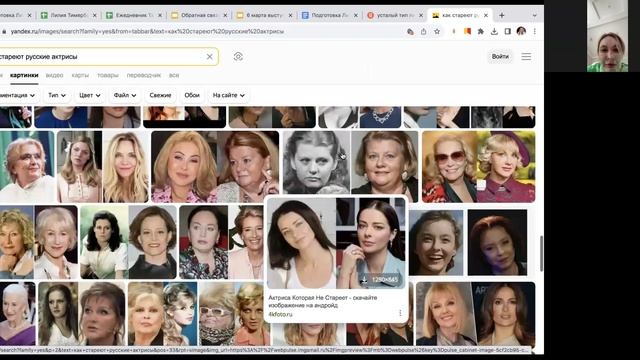640x360 pixels.
Task: Click the search-by-image camera icon
Action: click(238, 57)
